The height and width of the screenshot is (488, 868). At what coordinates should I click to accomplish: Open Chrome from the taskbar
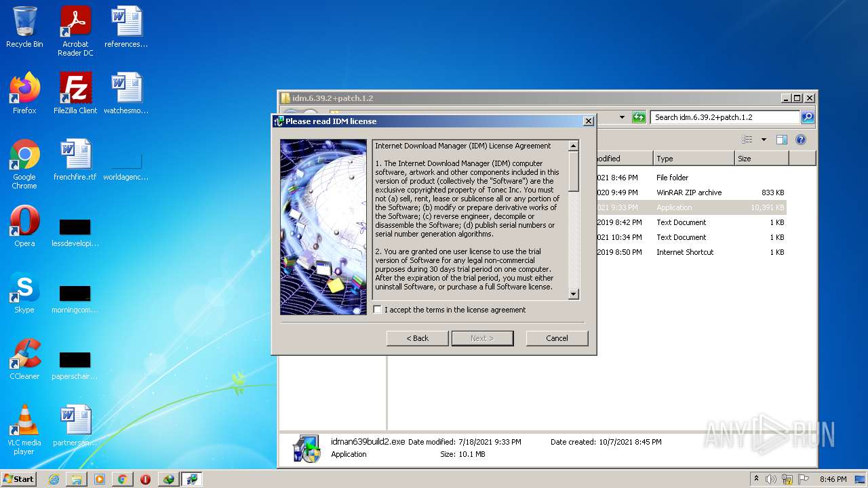coord(122,479)
